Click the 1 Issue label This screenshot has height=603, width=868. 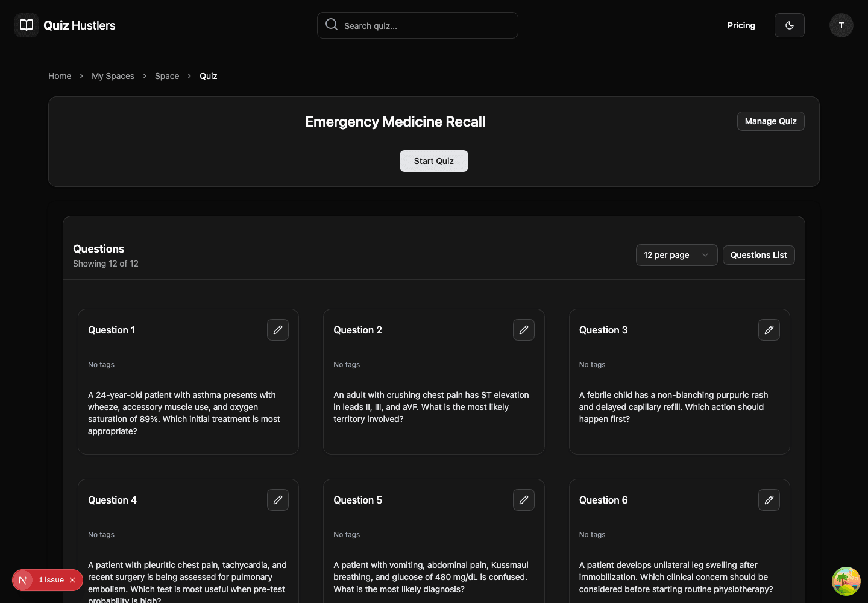coord(51,580)
